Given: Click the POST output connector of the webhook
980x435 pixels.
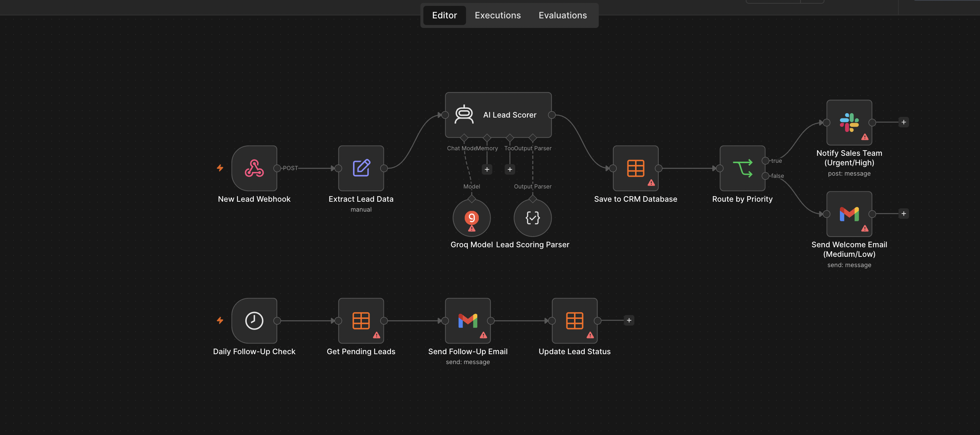Looking at the screenshot, I should point(277,168).
